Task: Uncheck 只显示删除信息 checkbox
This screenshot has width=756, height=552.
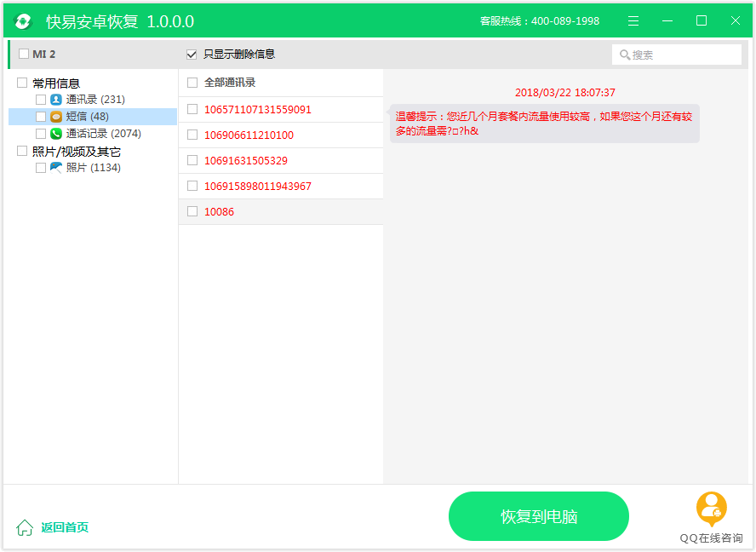Action: pos(192,54)
